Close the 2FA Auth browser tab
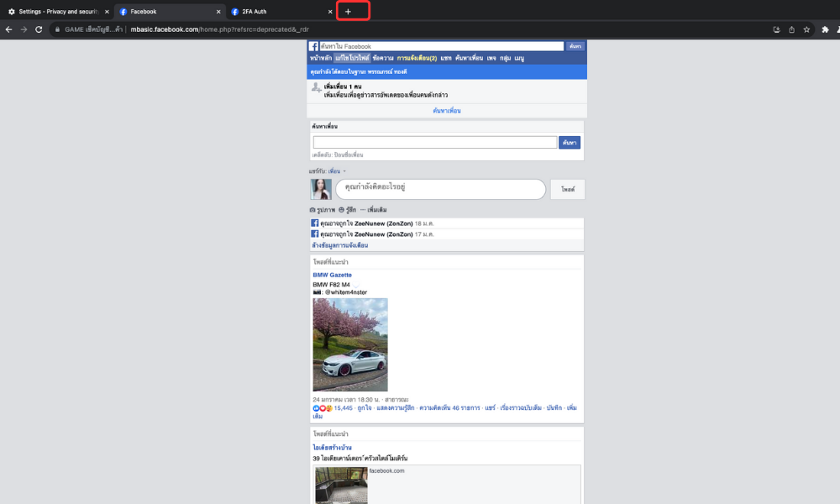This screenshot has height=504, width=840. [329, 11]
